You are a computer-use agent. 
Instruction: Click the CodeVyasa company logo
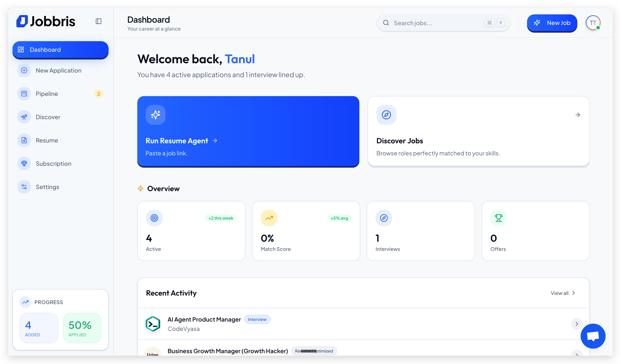pyautogui.click(x=153, y=324)
